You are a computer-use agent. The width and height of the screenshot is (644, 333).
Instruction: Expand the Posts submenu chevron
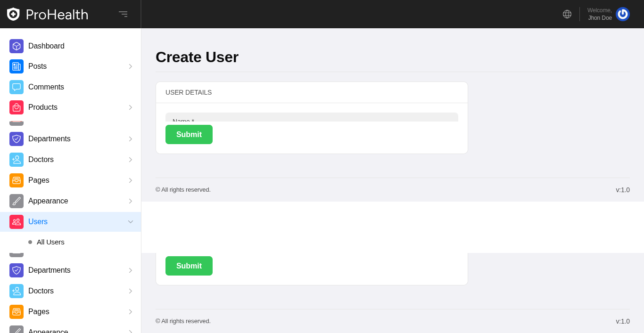pos(131,66)
